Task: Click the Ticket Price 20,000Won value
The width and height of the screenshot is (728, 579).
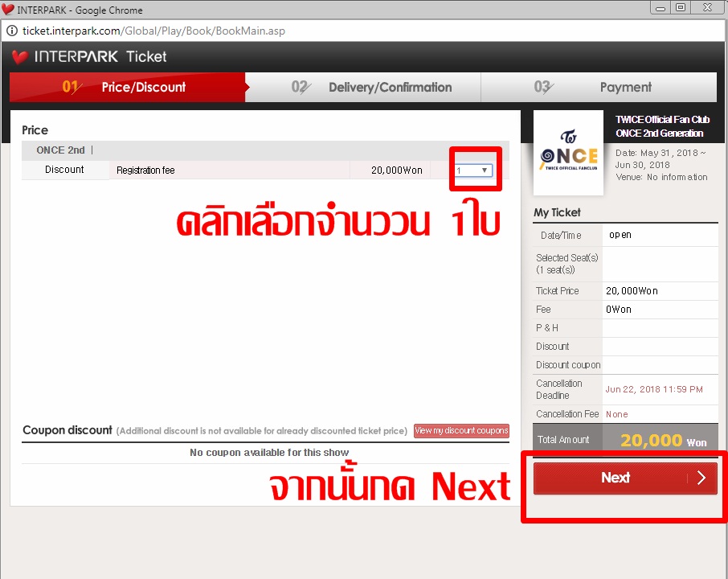Action: [x=632, y=291]
